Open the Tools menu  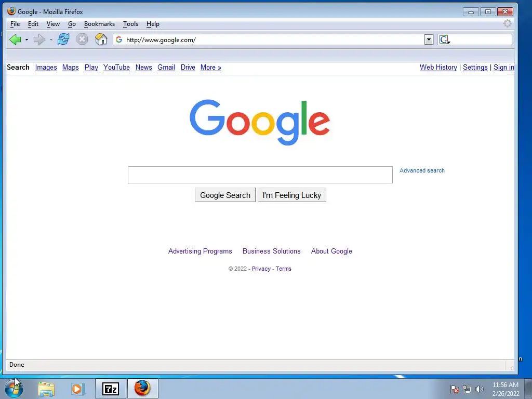coord(130,24)
